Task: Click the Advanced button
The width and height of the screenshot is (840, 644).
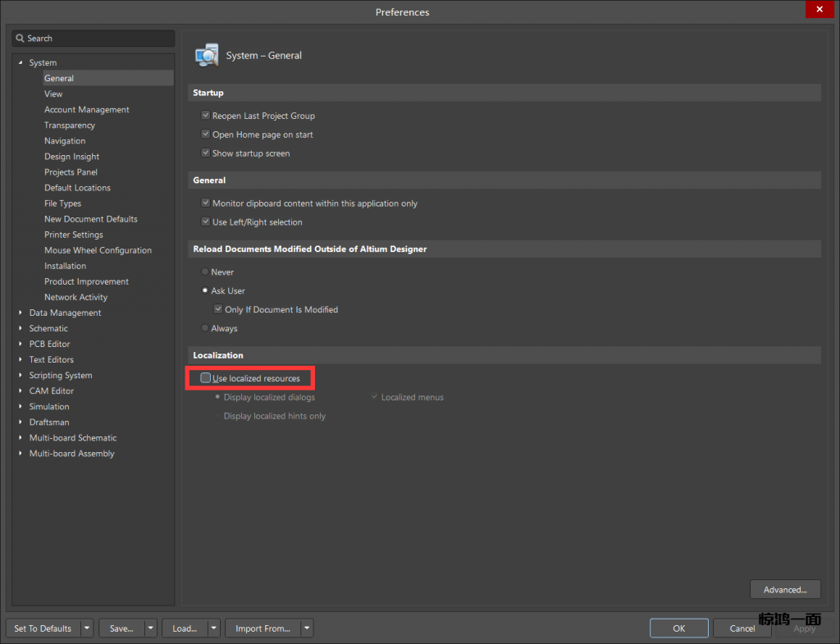Action: 784,589
